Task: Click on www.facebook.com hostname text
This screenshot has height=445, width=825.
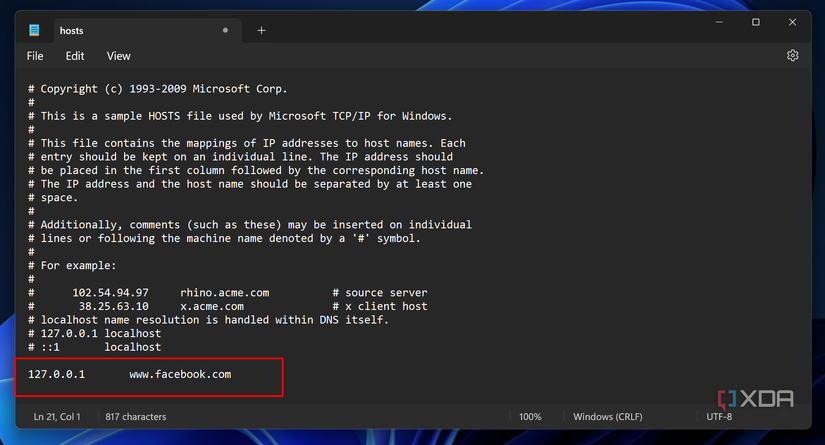Action: pyautogui.click(x=180, y=375)
